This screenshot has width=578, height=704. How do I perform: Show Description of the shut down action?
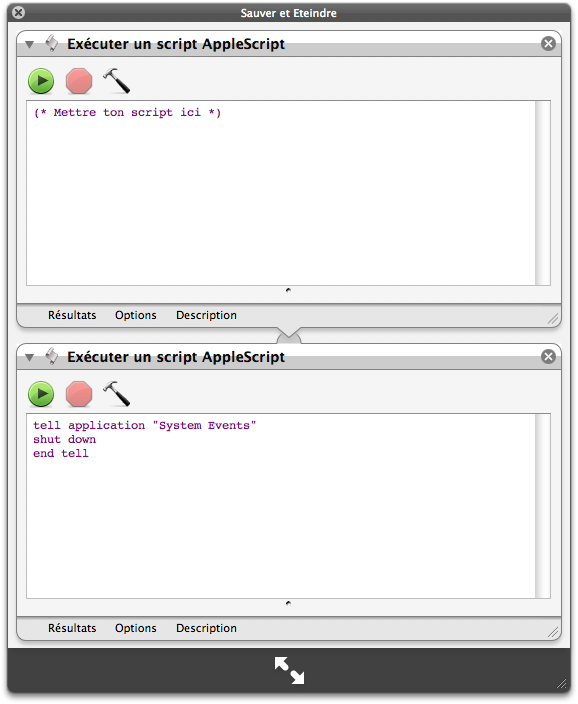click(206, 628)
